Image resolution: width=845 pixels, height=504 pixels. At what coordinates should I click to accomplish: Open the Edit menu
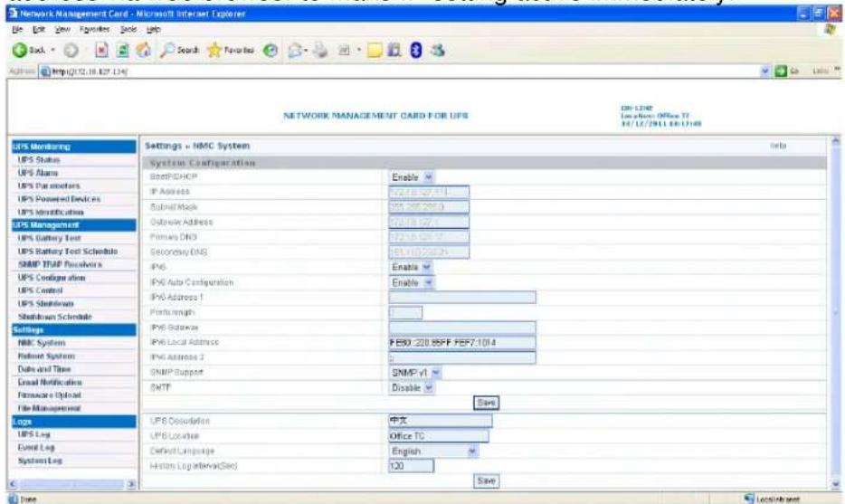(x=38, y=29)
